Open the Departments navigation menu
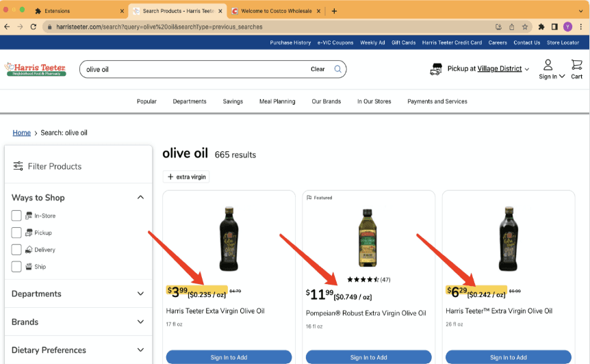The image size is (590, 364). pos(190,101)
